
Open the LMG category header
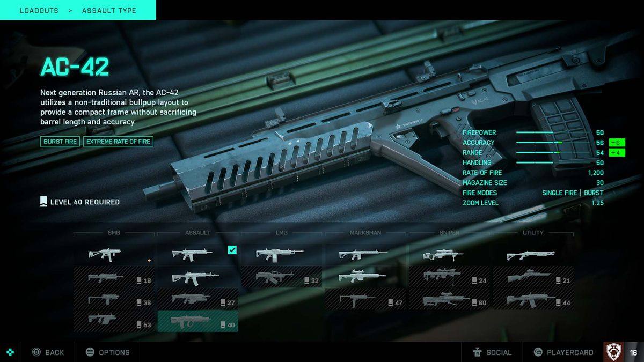pyautogui.click(x=282, y=233)
